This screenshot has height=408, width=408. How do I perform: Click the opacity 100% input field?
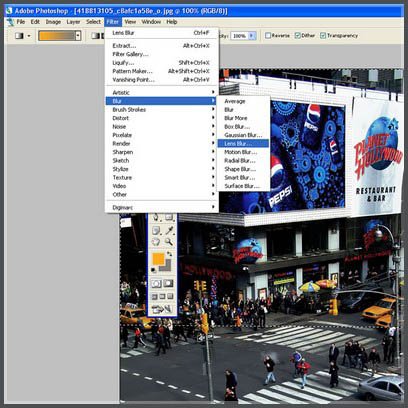(240, 36)
